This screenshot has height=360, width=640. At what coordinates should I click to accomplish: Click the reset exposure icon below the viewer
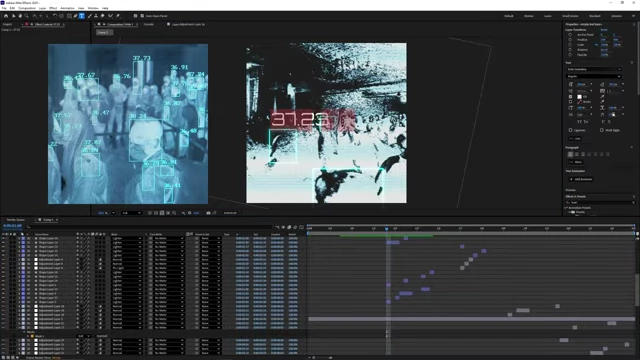coord(189,213)
